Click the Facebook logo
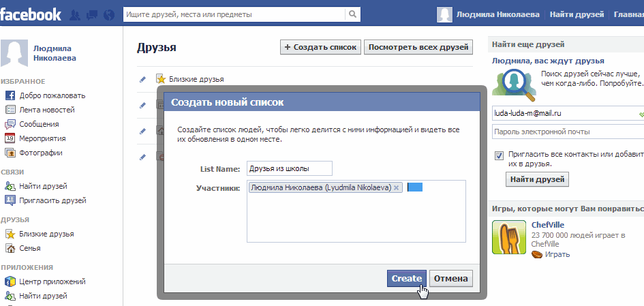644x306 pixels. tap(31, 15)
